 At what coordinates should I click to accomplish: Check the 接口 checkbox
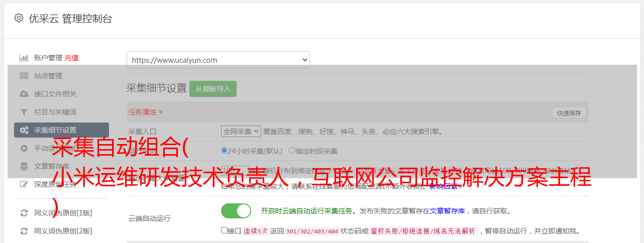[224, 230]
